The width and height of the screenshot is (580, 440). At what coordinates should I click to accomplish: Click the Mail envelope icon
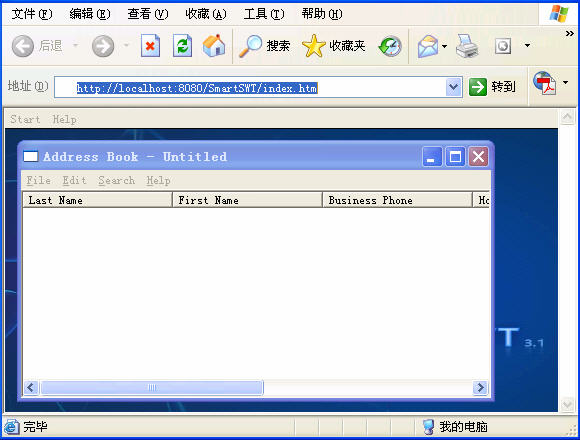pos(428,46)
